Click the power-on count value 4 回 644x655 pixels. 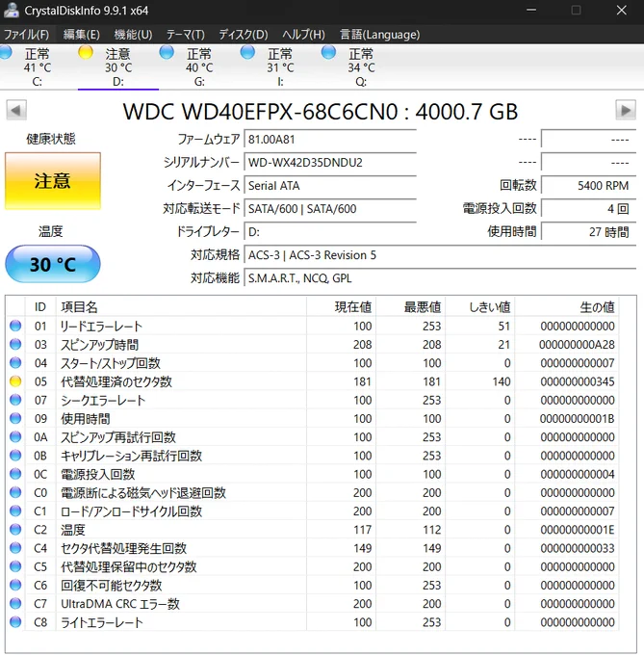pos(589,208)
